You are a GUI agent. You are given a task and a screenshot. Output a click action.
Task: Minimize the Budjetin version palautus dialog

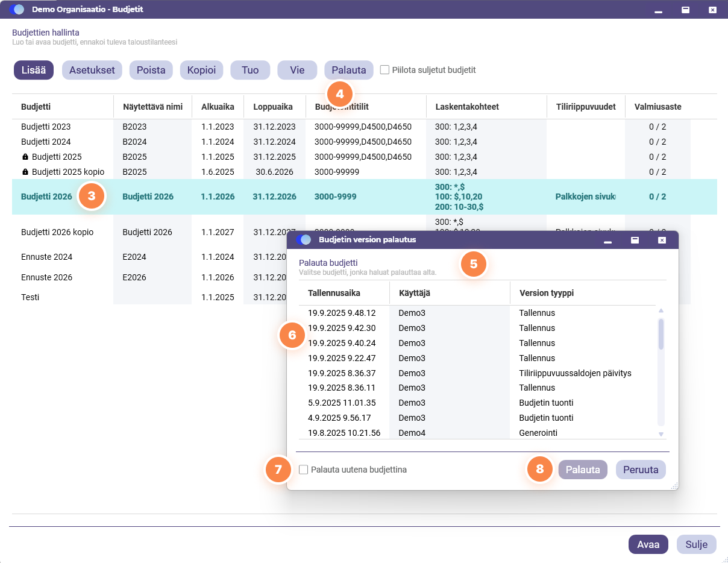pos(607,241)
